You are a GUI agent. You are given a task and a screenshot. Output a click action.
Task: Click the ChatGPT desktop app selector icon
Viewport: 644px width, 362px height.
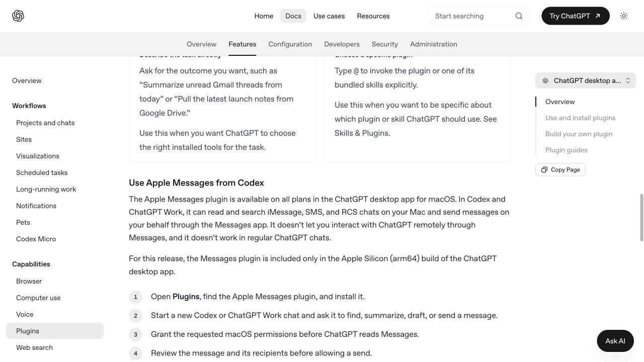[x=545, y=80]
